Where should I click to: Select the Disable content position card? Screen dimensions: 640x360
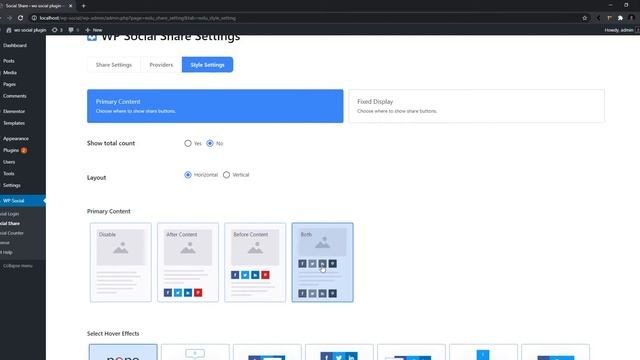121,262
